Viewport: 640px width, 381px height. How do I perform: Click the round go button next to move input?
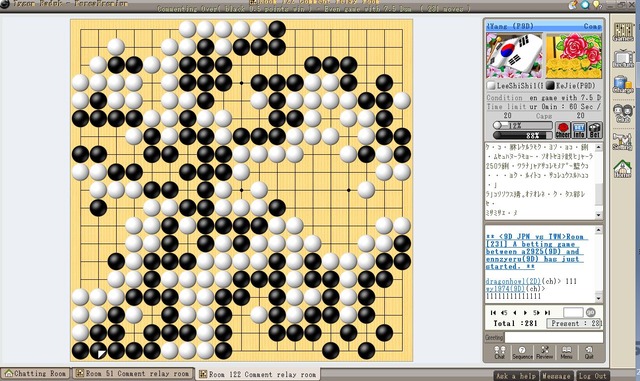pyautogui.click(x=591, y=312)
